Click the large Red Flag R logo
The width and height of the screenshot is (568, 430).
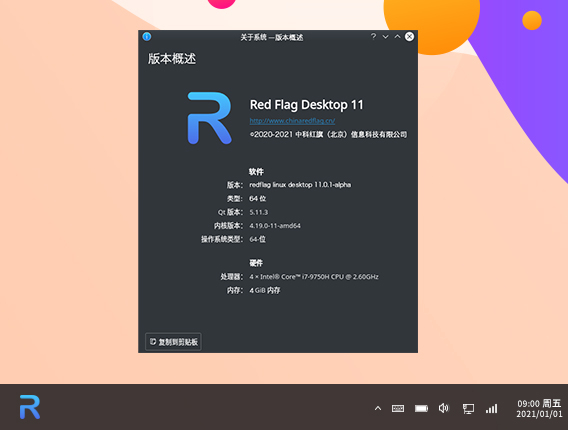click(209, 118)
